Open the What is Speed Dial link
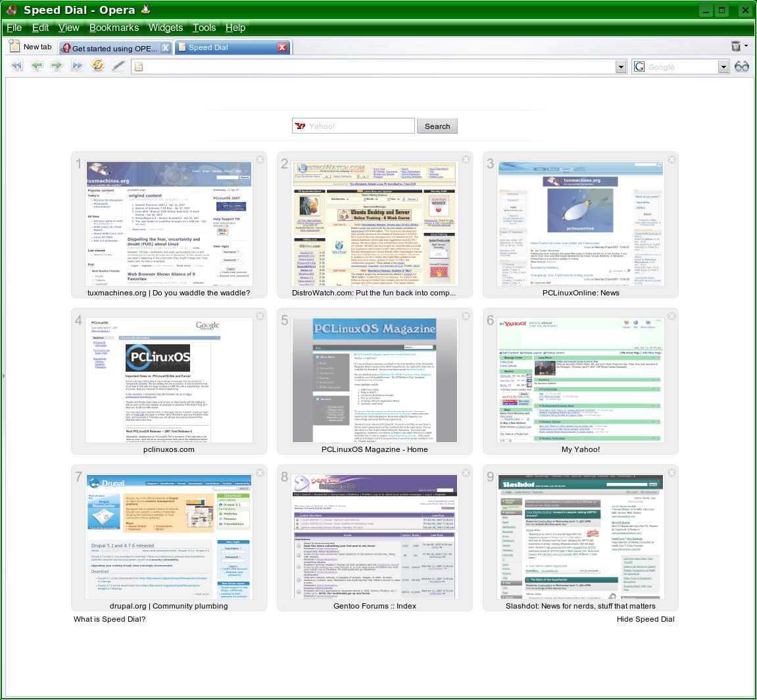This screenshot has height=700, width=757. coord(110,619)
